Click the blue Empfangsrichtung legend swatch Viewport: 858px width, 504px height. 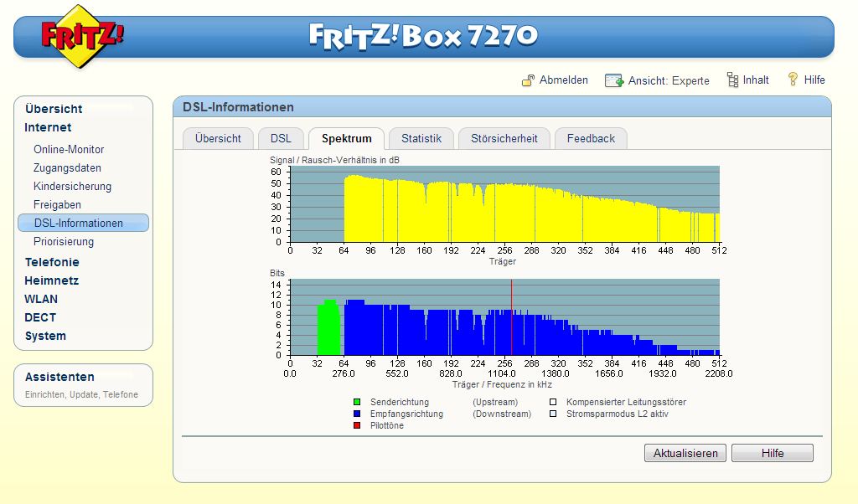(357, 414)
